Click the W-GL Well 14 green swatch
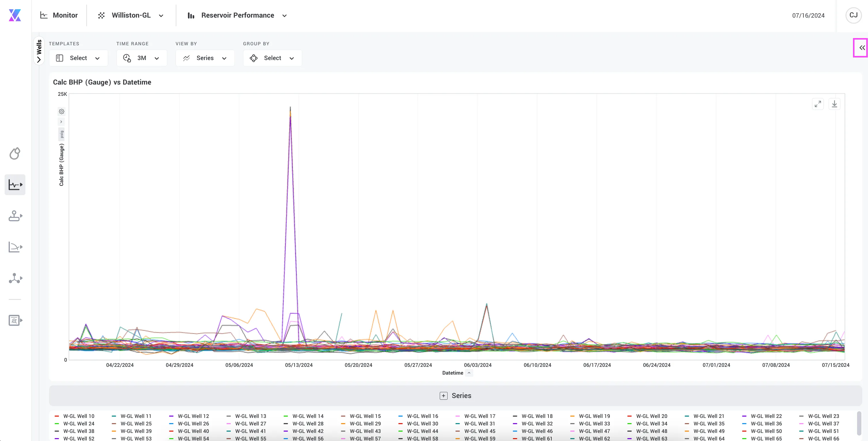Image resolution: width=868 pixels, height=441 pixels. [286, 416]
